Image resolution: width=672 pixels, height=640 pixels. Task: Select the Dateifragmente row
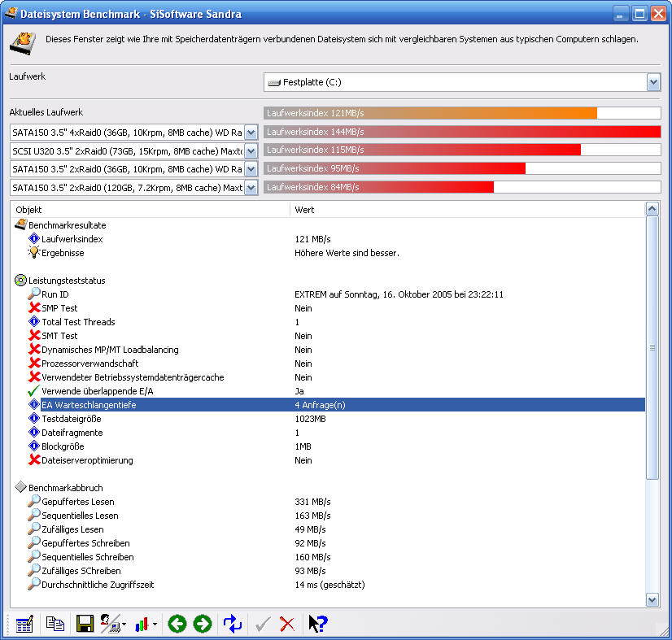tap(337, 433)
